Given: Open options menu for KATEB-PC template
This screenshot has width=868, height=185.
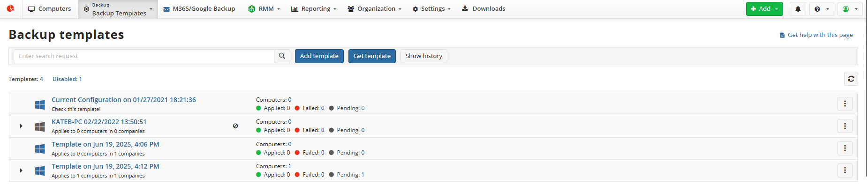Looking at the screenshot, I should [x=845, y=126].
